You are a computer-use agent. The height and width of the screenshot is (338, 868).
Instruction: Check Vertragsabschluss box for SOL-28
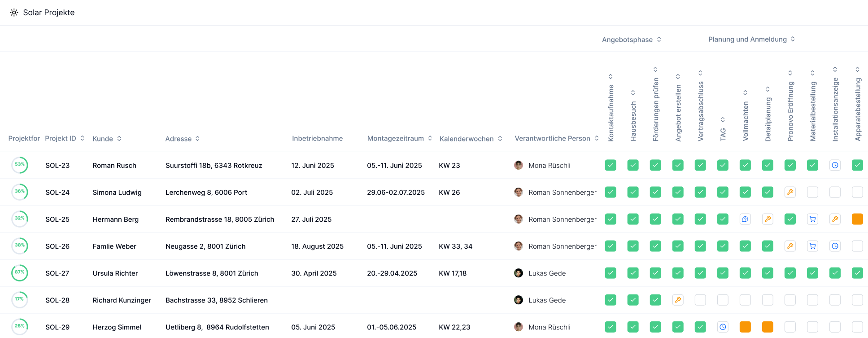[700, 300]
